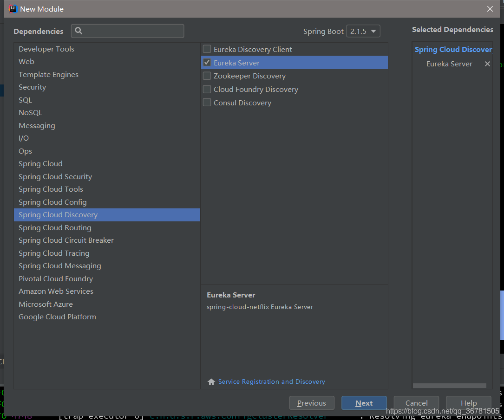Viewport: 504px width, 420px height.
Task: Choose the Amazon Web Services category
Action: tap(107, 291)
